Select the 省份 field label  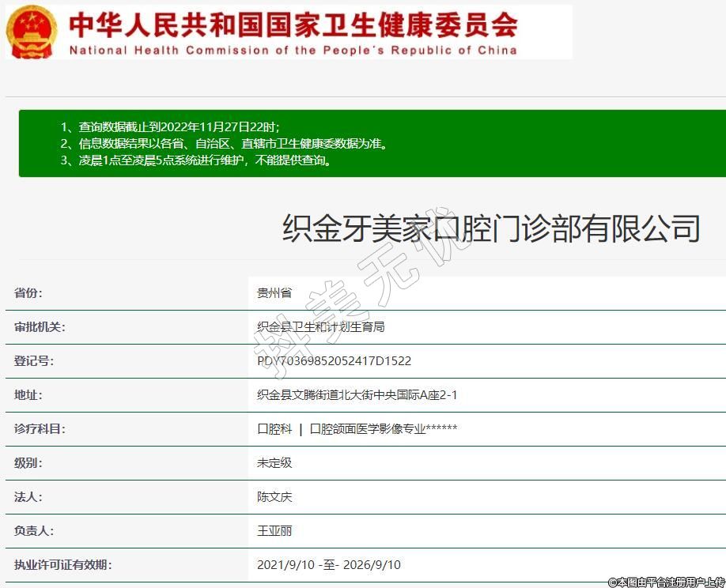click(28, 293)
